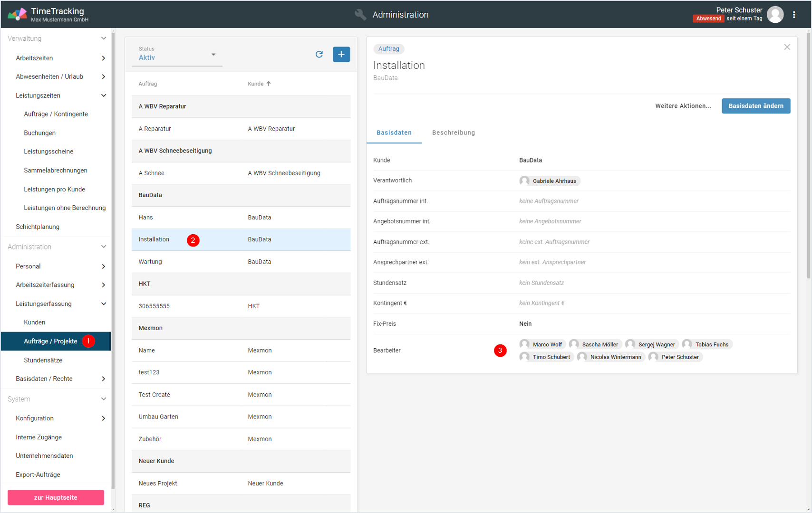Open the three-dot menu in header
812x513 pixels.
(794, 15)
